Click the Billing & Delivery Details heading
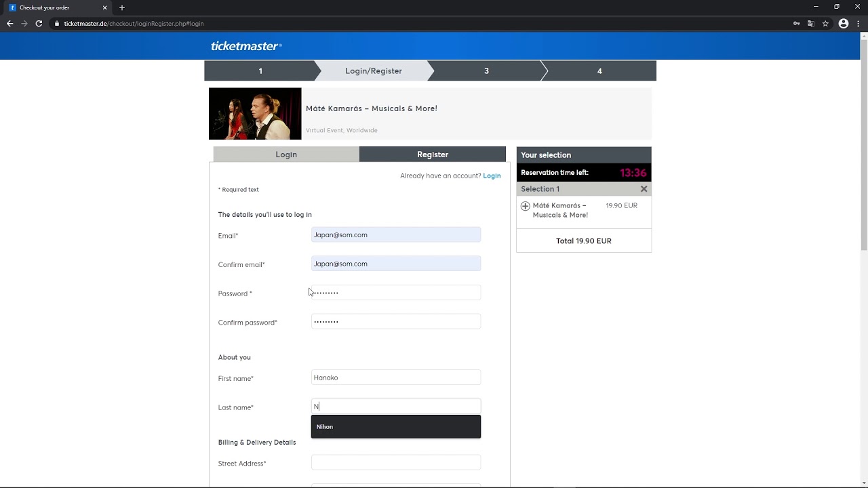The height and width of the screenshot is (488, 868). [x=257, y=443]
